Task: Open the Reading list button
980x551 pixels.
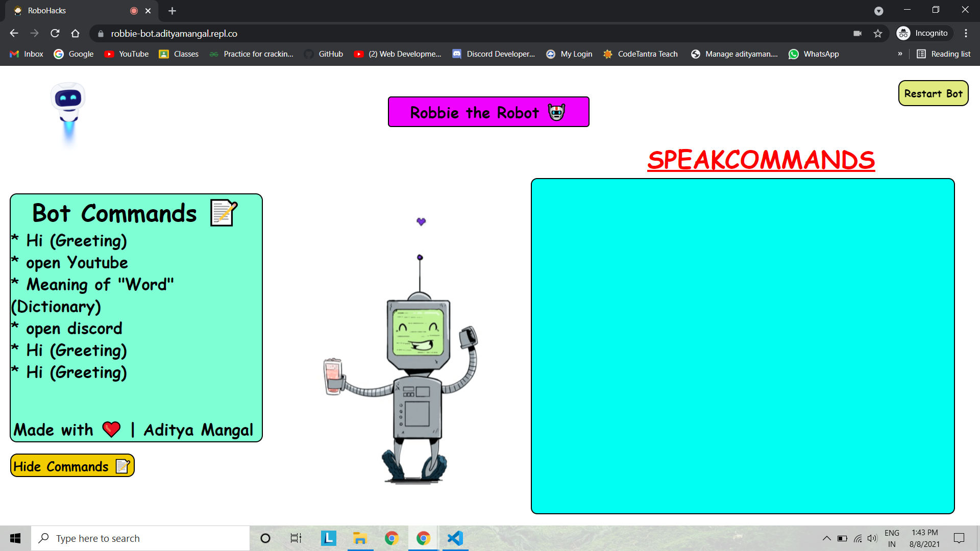Action: click(x=944, y=54)
